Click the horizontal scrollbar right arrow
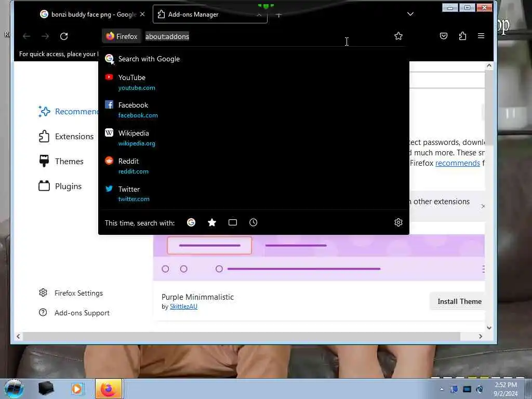This screenshot has width=532, height=399. coord(481,336)
